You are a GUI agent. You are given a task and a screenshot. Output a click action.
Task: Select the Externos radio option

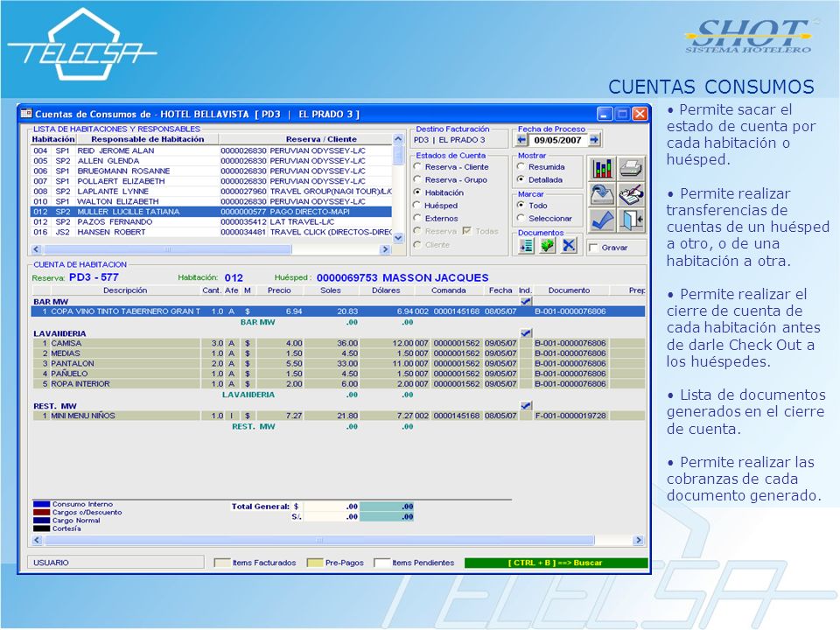tap(417, 218)
